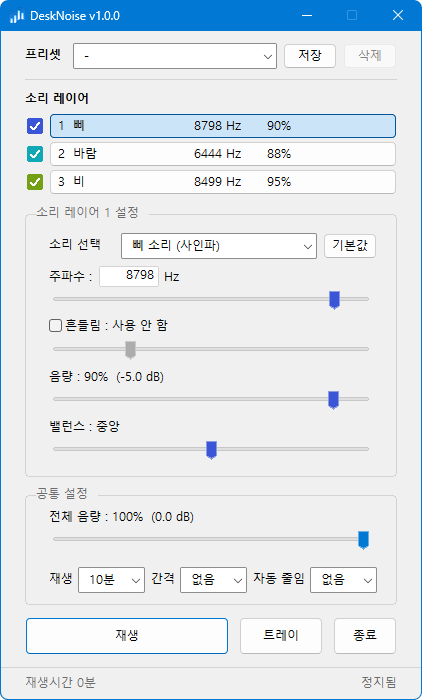The image size is (422, 700).
Task: Click the 주파수 slider thumb
Action: tap(334, 300)
